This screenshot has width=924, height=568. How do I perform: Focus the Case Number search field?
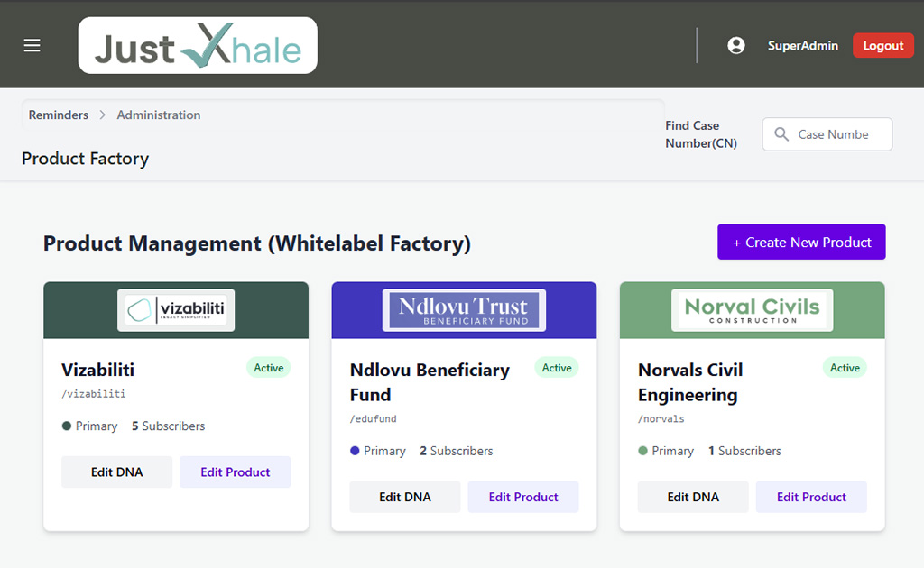pos(827,134)
